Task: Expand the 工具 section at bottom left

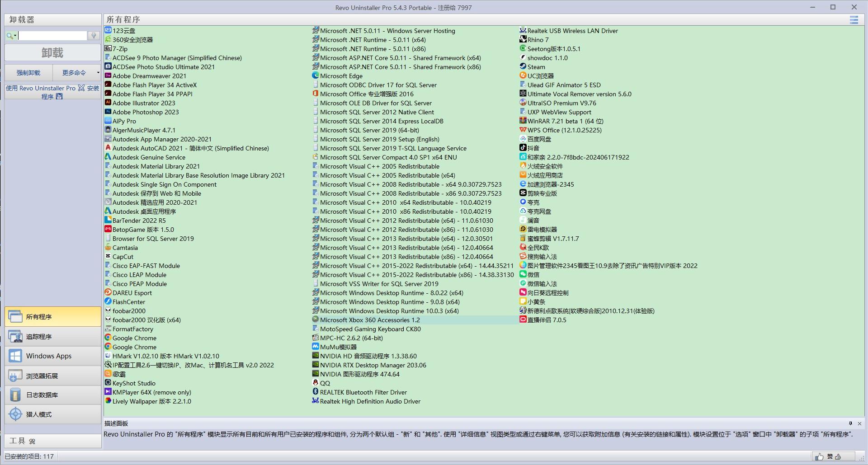Action: click(32, 441)
